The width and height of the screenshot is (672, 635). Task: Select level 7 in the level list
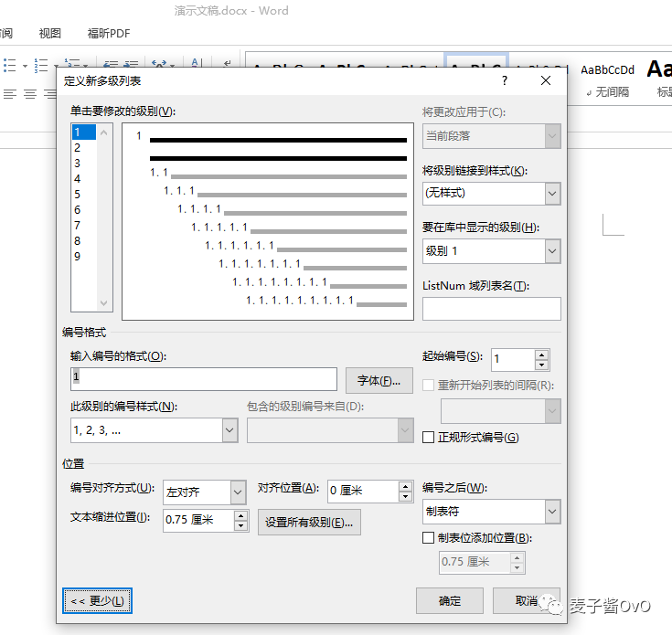pos(83,226)
